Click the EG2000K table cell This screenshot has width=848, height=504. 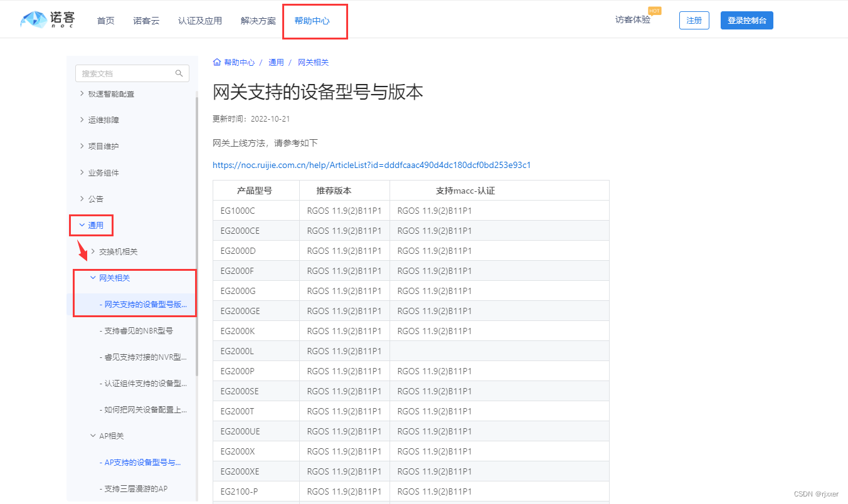point(256,331)
